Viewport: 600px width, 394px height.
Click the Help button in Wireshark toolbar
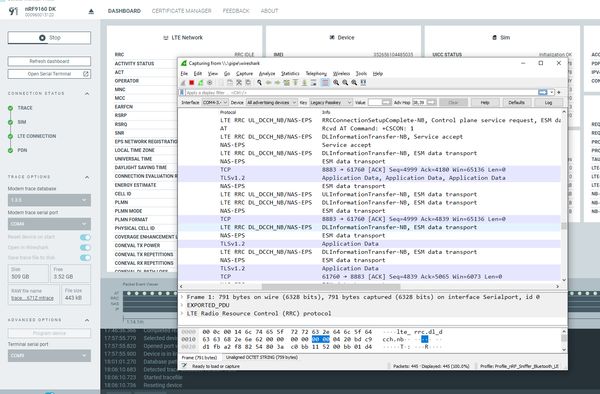coord(485,103)
